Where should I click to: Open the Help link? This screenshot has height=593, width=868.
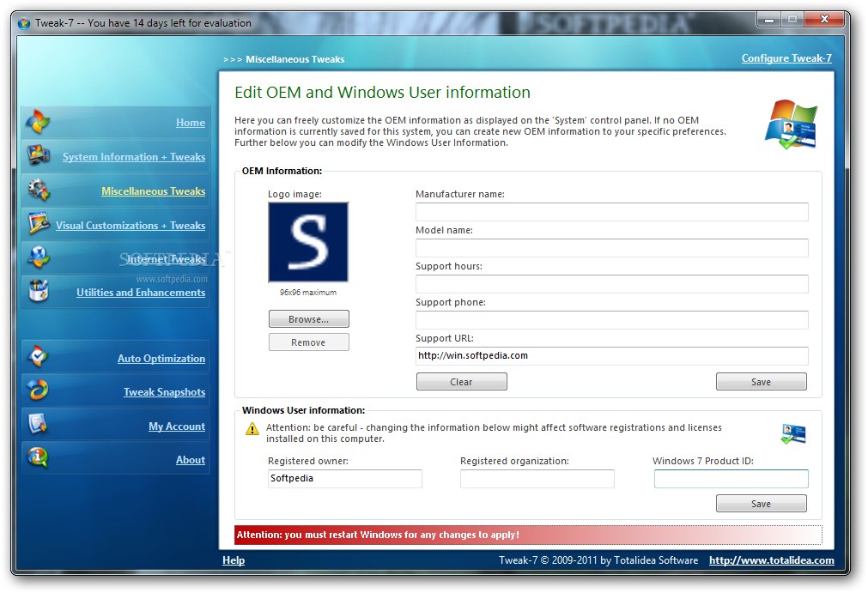click(234, 560)
